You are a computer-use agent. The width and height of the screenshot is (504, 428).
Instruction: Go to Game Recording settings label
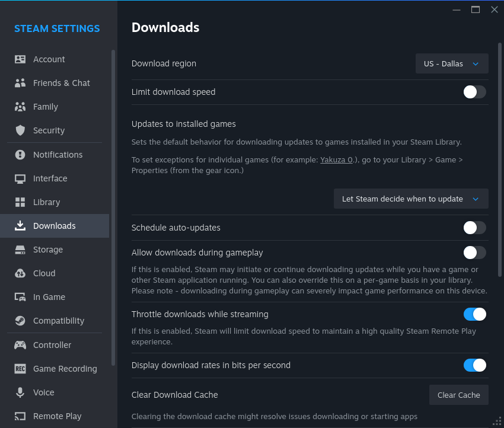point(65,369)
